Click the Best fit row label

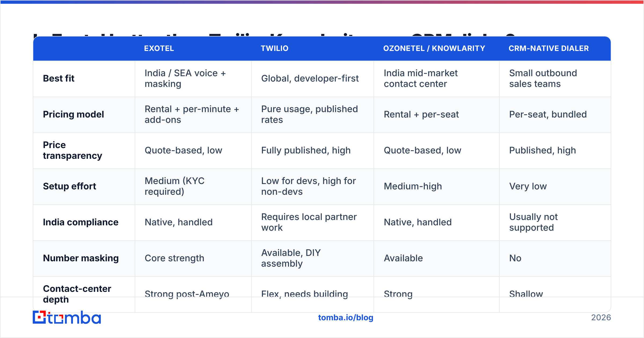coord(59,78)
